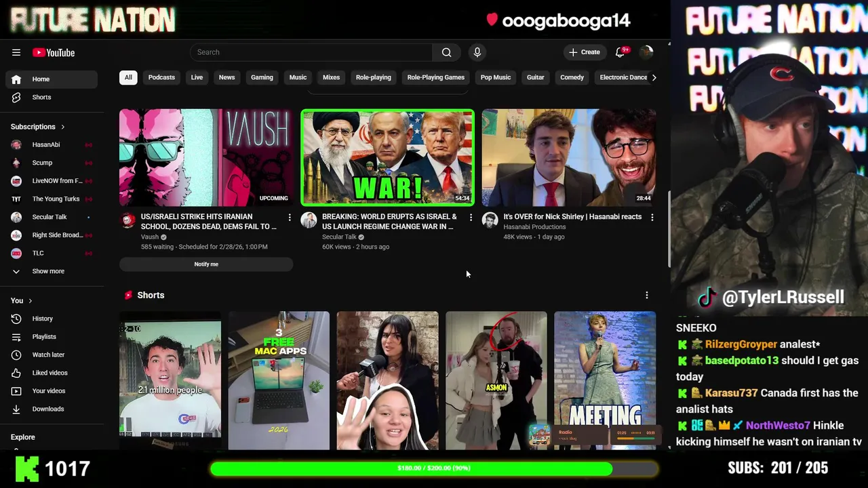Screen dimensions: 868x488
Task: Start voice search with microphone icon
Action: pos(477,52)
